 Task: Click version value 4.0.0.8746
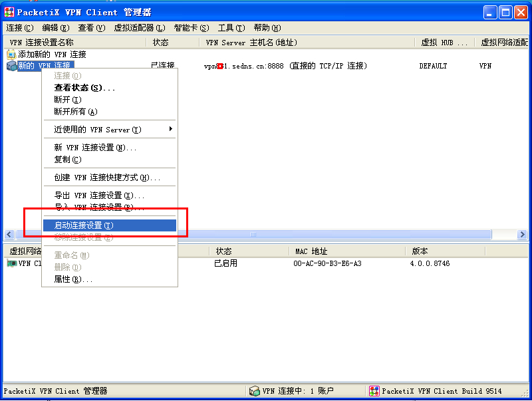pos(430,263)
